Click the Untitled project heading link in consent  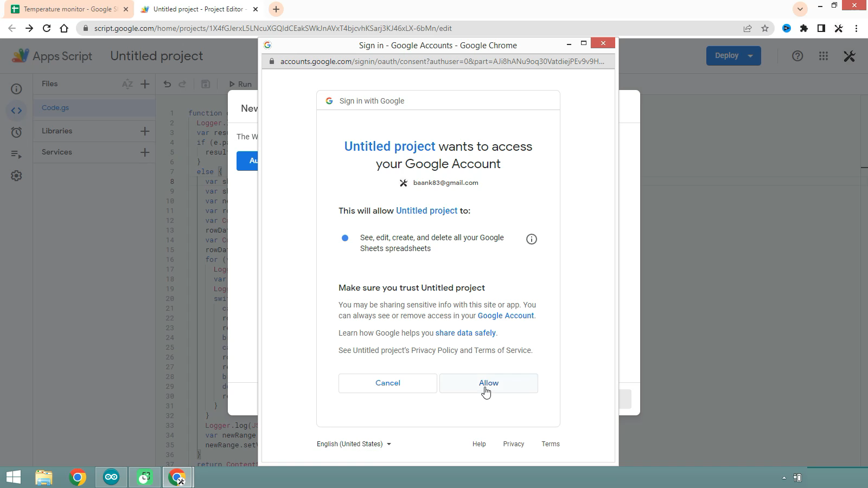390,146
